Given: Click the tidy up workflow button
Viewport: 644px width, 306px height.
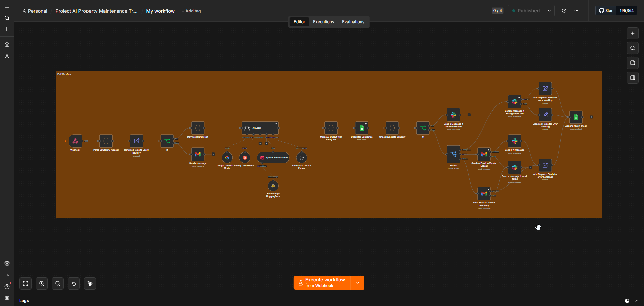Looking at the screenshot, I should (90, 283).
